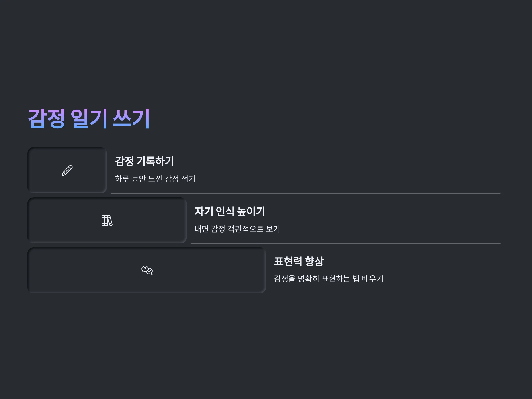Select the text 내면 감정 객관적으로 보기
The height and width of the screenshot is (399, 532).
tap(237, 229)
